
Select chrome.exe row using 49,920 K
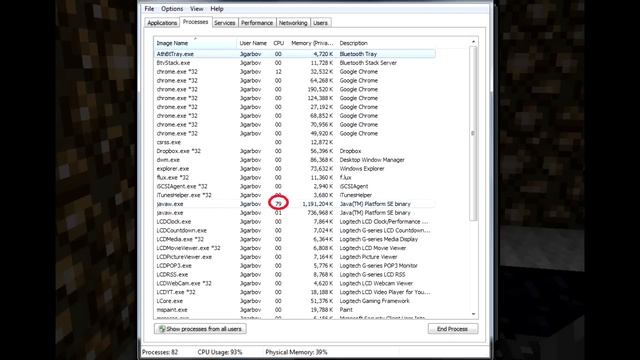(294, 133)
